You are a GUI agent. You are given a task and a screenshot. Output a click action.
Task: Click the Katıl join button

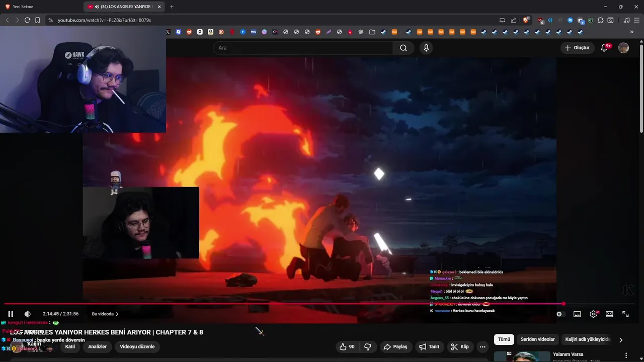70,346
